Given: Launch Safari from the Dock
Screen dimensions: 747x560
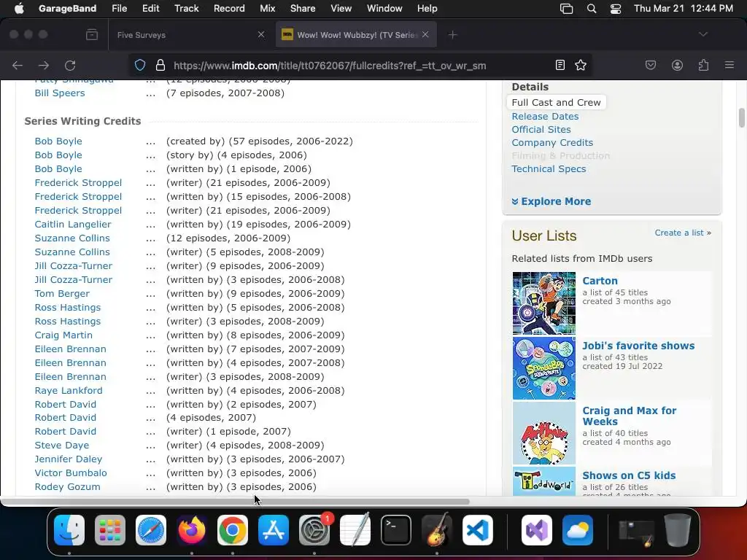Looking at the screenshot, I should [151, 530].
